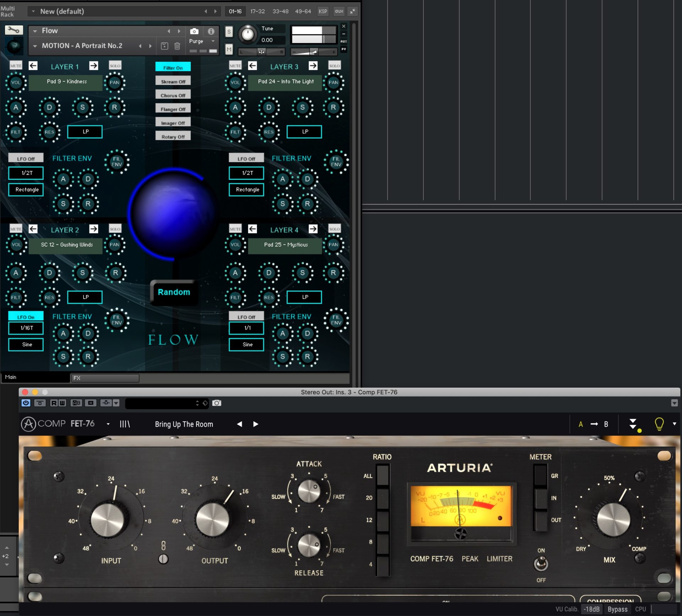Click the instrument pan slider in Kontakt header
This screenshot has width=682, height=616.
262,52
